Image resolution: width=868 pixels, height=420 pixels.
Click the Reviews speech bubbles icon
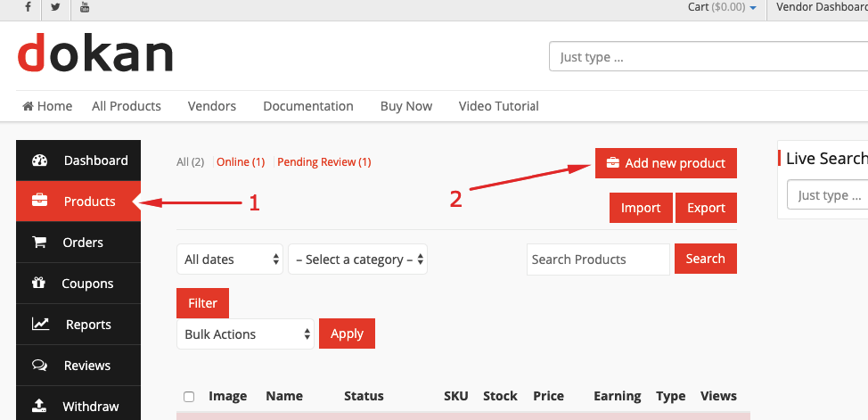[40, 365]
